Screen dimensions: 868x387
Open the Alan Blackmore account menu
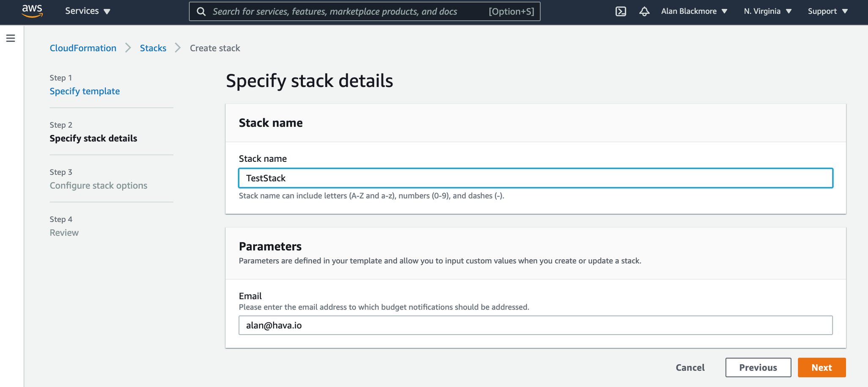[x=694, y=11]
